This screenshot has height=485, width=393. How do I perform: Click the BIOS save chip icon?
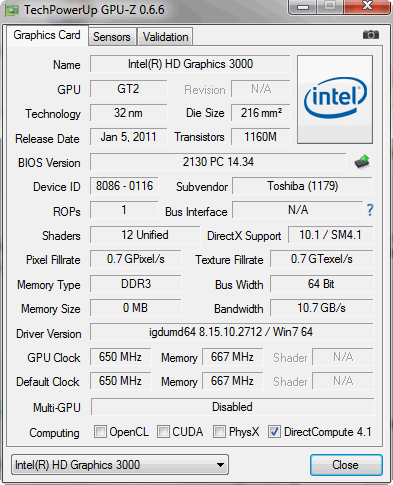coord(362,162)
